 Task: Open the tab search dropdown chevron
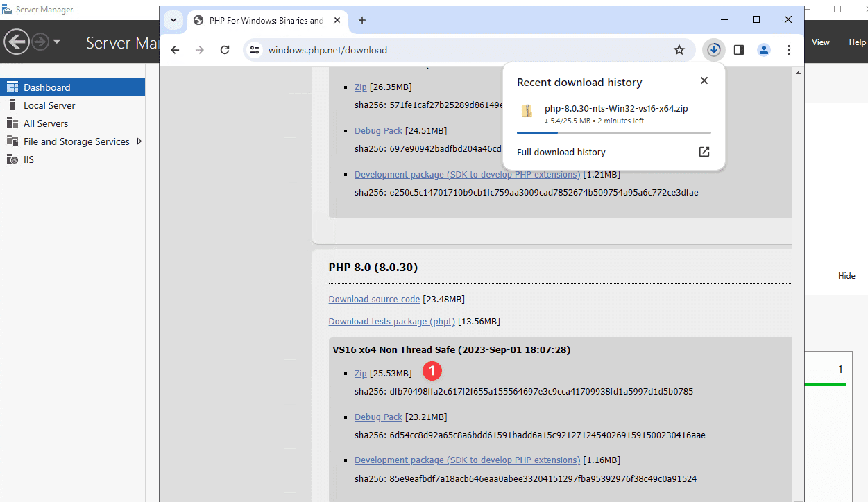point(173,20)
